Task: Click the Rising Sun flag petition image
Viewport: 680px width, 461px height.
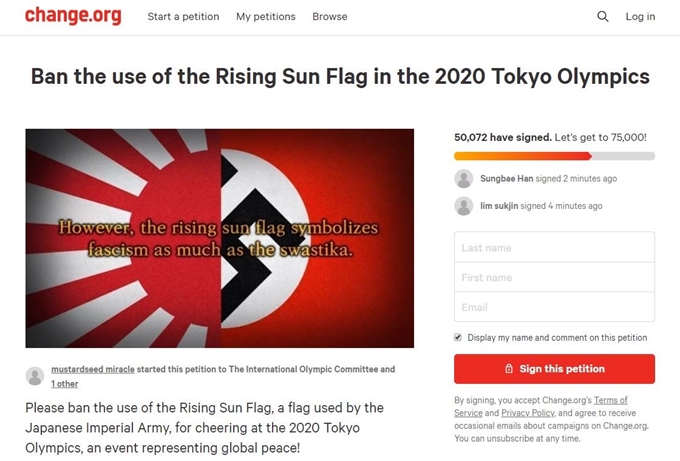Action: (219, 238)
